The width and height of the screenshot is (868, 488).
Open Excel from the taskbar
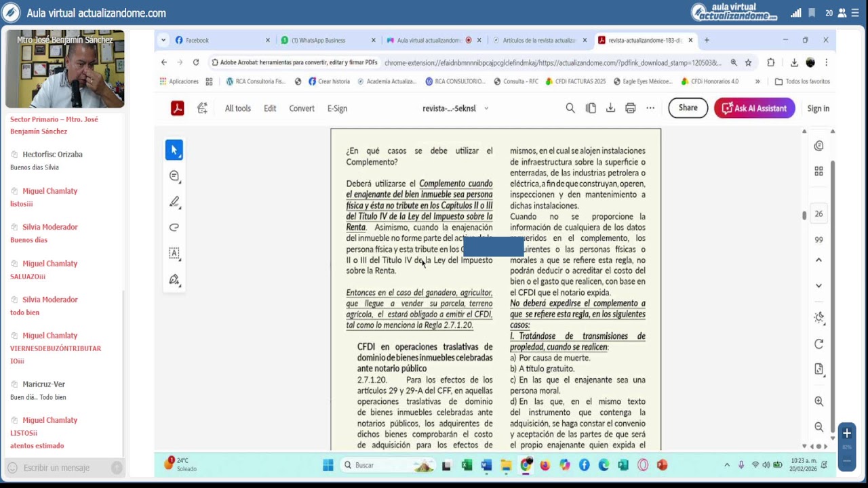467,465
